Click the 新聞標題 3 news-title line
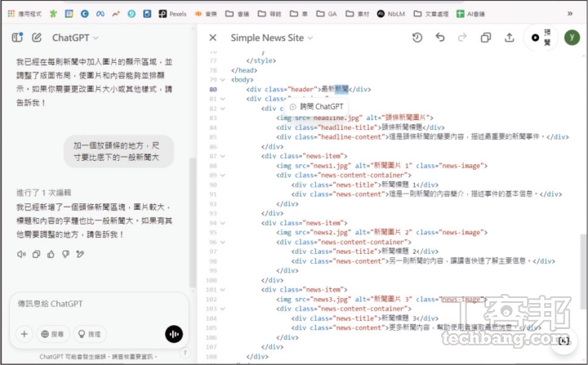The image size is (588, 365). (365, 318)
